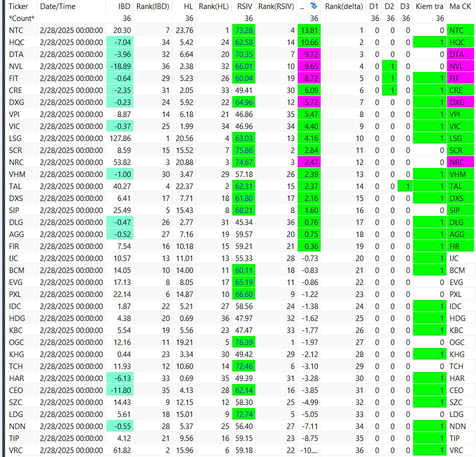Select NTC in the Ticker column
The height and width of the screenshot is (457, 476).
16,30
